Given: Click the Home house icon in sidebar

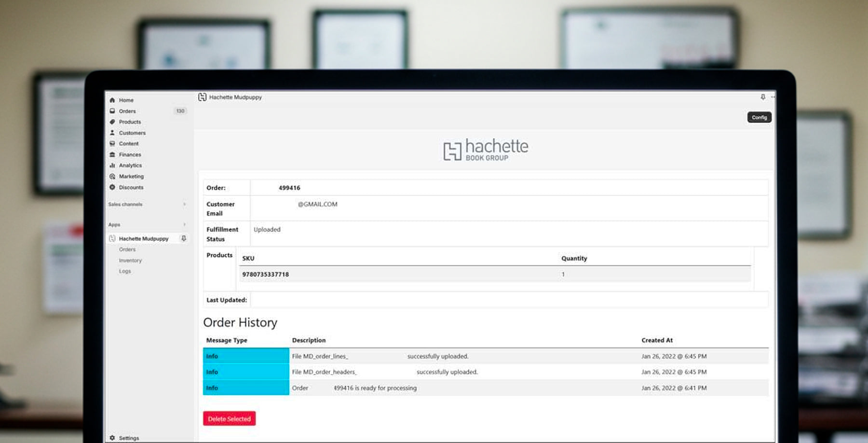Looking at the screenshot, I should pyautogui.click(x=112, y=100).
